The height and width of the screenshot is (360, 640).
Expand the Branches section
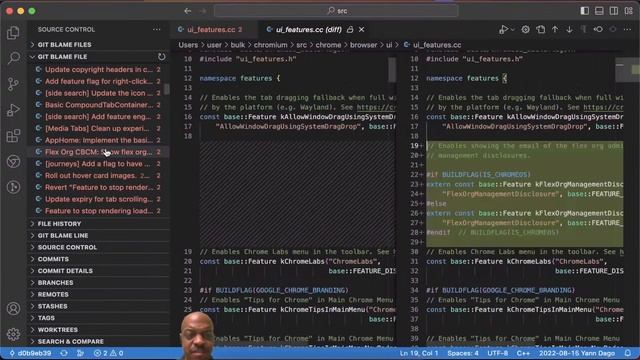(99, 282)
